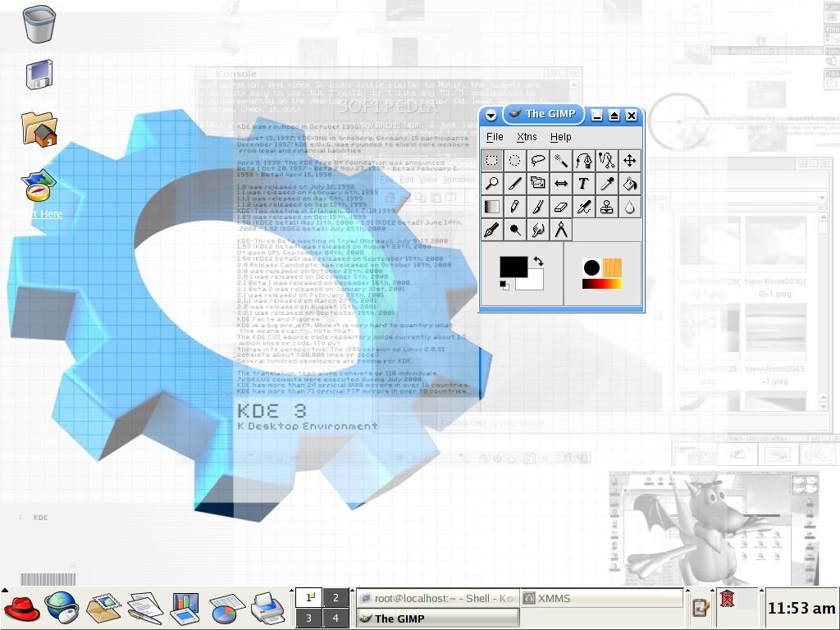Switch to the Konsole shell taskbar entry
The image size is (840, 630).
pos(438,598)
